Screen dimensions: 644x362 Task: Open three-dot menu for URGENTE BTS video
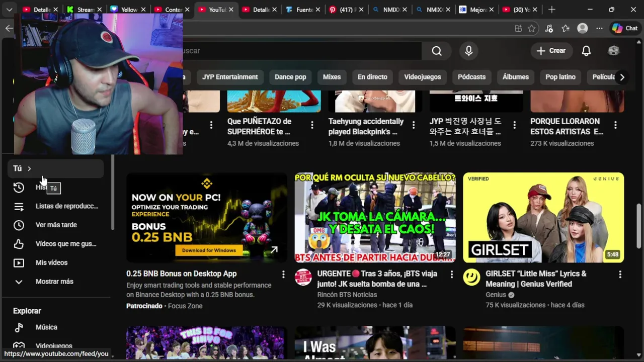click(451, 275)
